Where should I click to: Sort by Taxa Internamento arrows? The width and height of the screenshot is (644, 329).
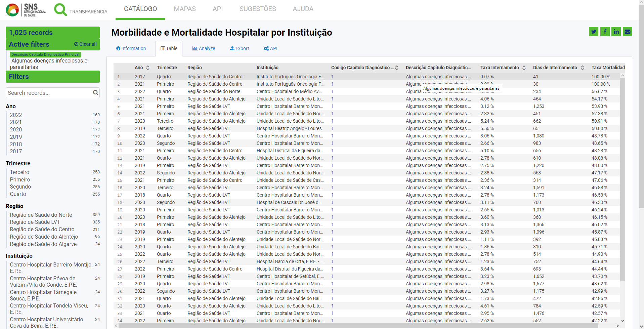click(x=524, y=68)
